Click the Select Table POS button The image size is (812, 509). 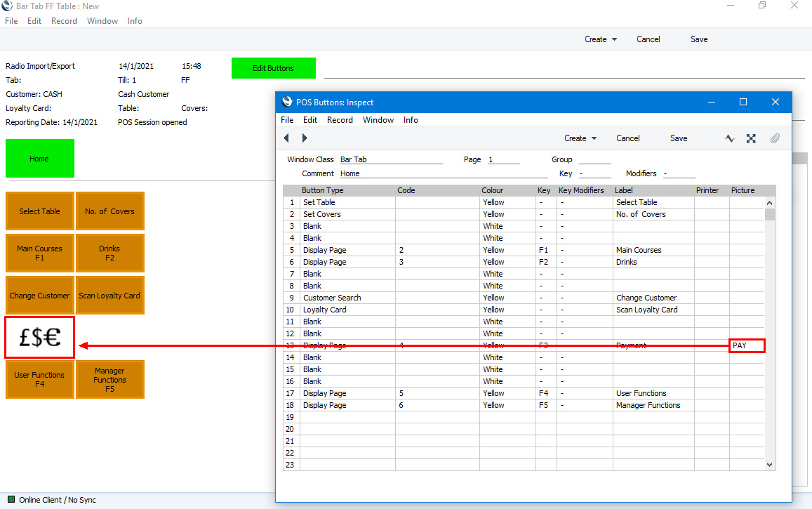point(40,211)
